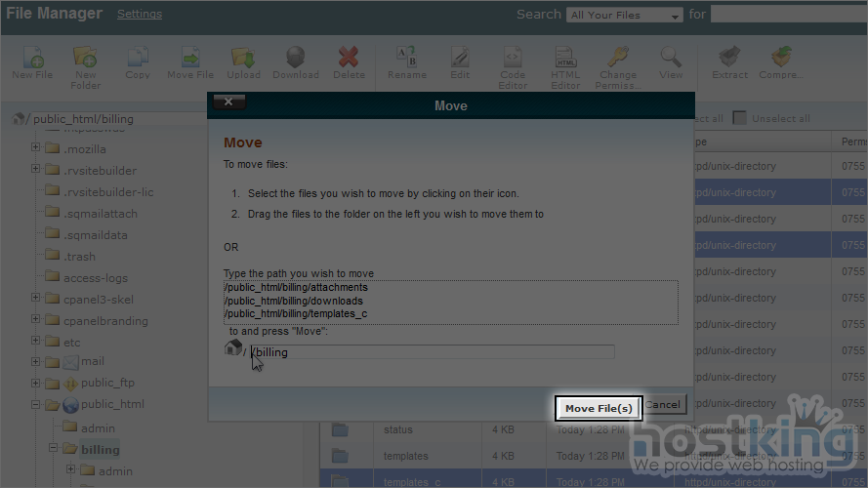Click the home icon beside the path field
The height and width of the screenshot is (488, 868).
[232, 348]
